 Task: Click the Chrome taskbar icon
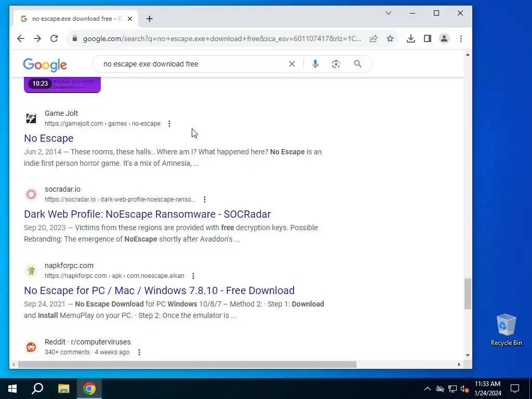[89, 389]
